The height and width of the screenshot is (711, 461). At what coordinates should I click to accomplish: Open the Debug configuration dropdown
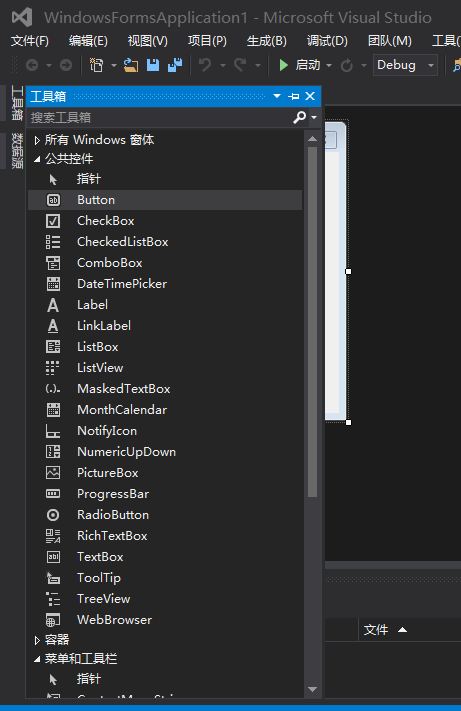click(405, 65)
